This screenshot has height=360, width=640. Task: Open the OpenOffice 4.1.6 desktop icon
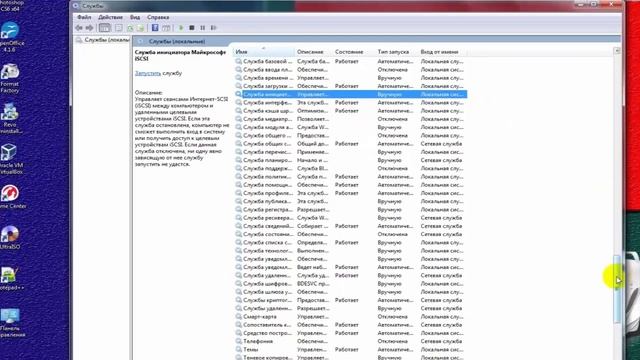10,37
